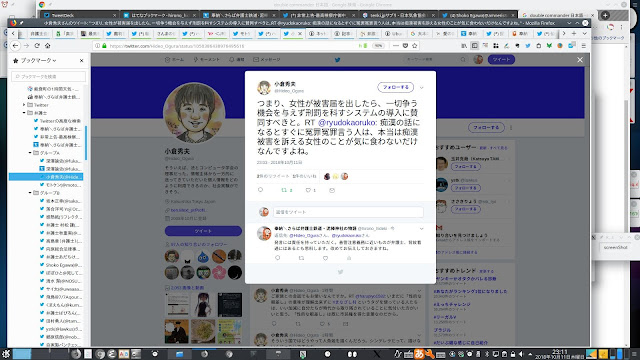Open Twitter ホーム navigation item

point(174,60)
